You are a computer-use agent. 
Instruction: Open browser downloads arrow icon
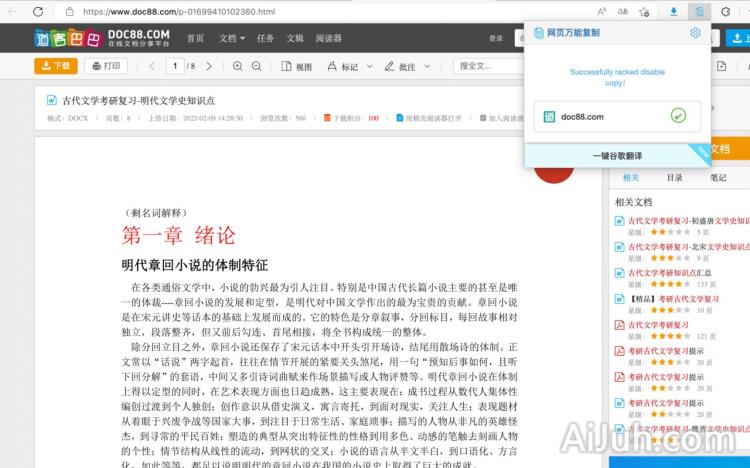(673, 11)
